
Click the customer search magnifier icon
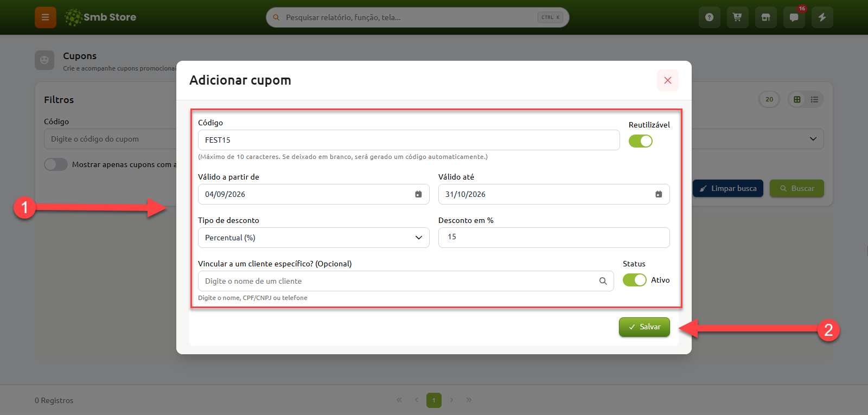603,281
